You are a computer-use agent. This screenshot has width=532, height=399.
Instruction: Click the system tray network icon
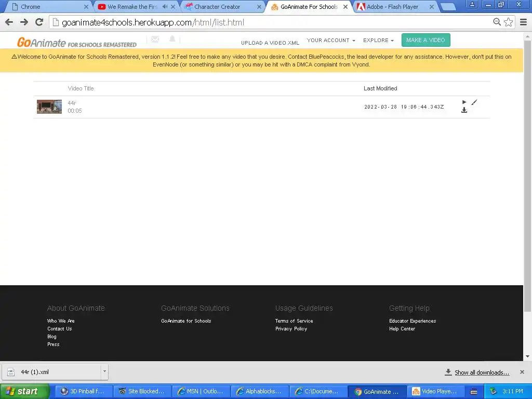click(x=493, y=391)
